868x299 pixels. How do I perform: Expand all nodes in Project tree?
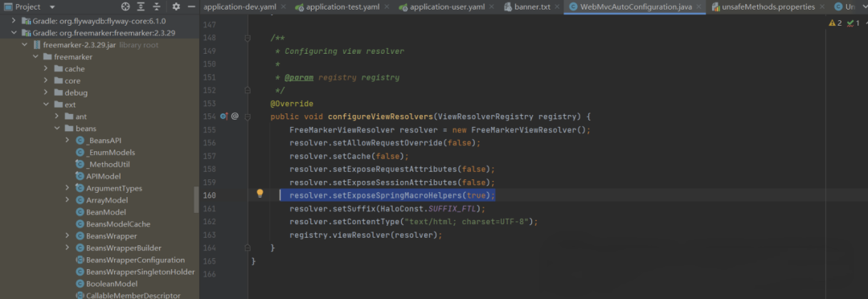click(141, 6)
